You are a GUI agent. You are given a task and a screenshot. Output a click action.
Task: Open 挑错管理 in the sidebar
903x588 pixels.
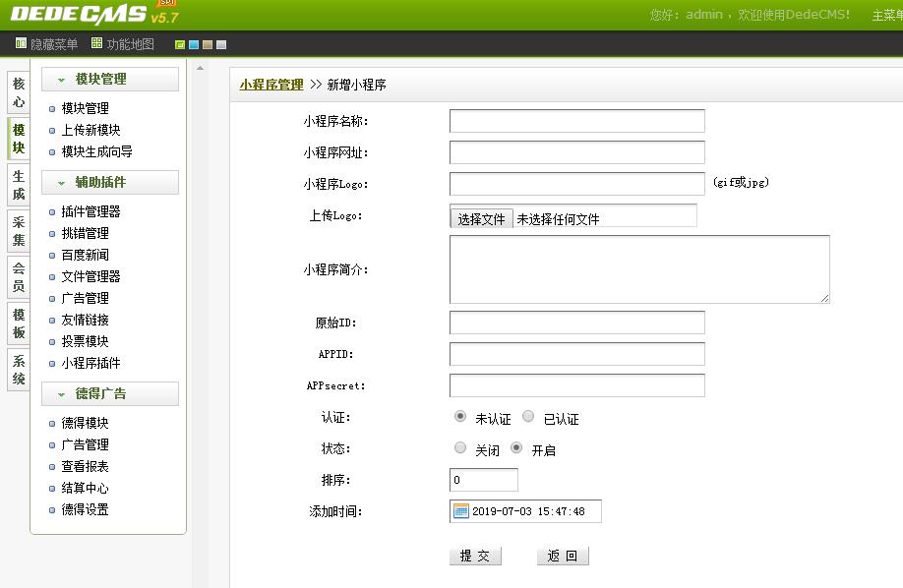pos(86,233)
